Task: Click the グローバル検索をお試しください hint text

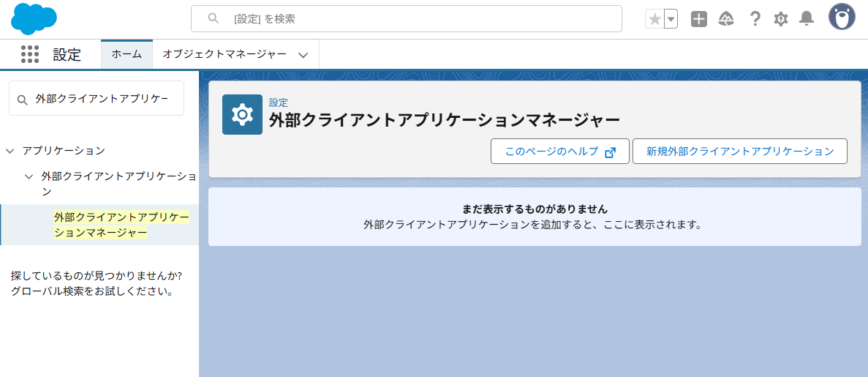Action: (92, 291)
